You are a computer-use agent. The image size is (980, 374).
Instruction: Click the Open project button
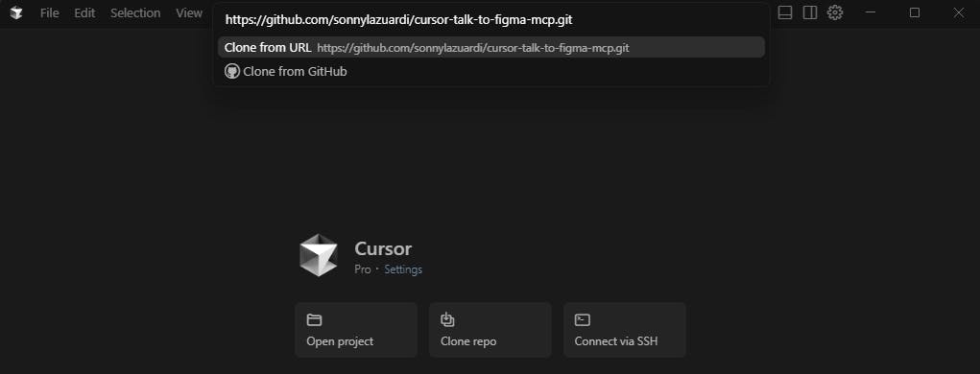356,330
